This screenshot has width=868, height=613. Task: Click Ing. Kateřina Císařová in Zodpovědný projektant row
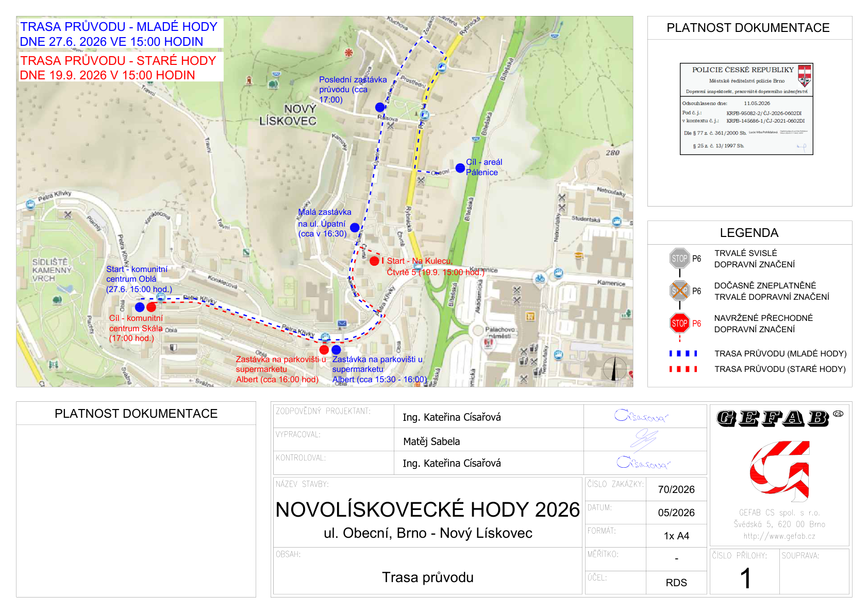point(452,417)
